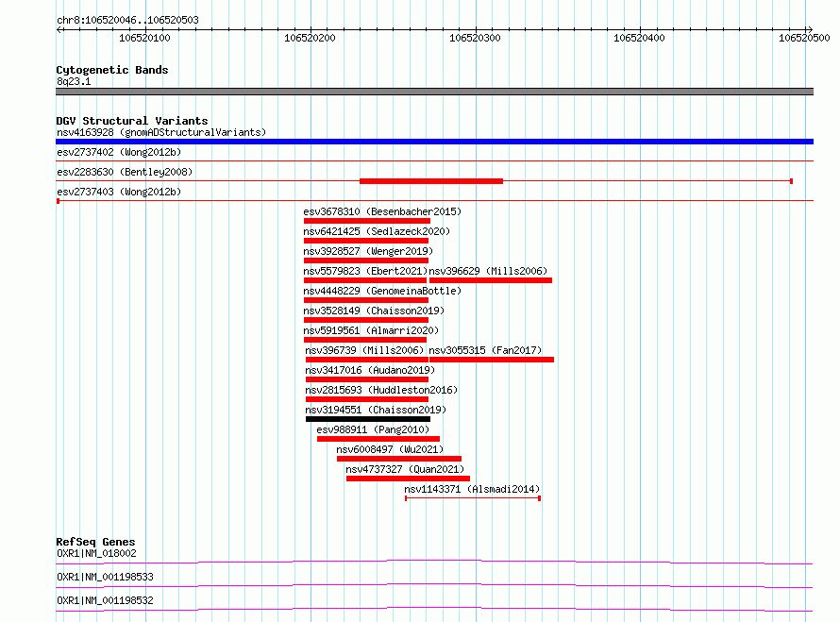Click the red bar under nsv3055315 Fan2017
Image resolution: width=840 pixels, height=622 pixels.
click(x=492, y=360)
